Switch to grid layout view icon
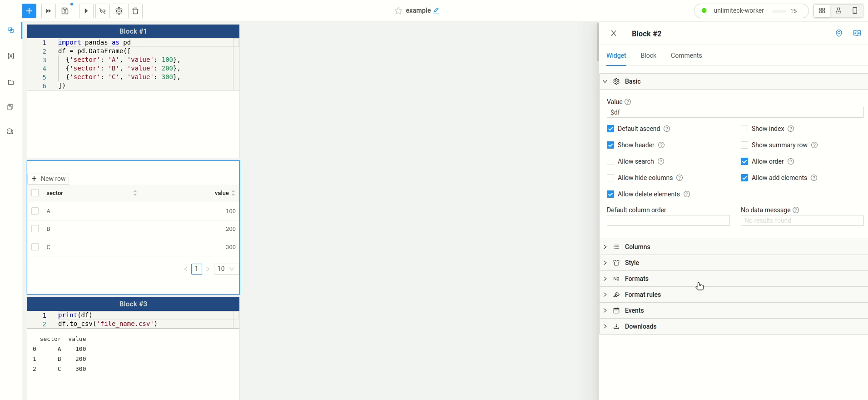The height and width of the screenshot is (400, 868). [822, 11]
